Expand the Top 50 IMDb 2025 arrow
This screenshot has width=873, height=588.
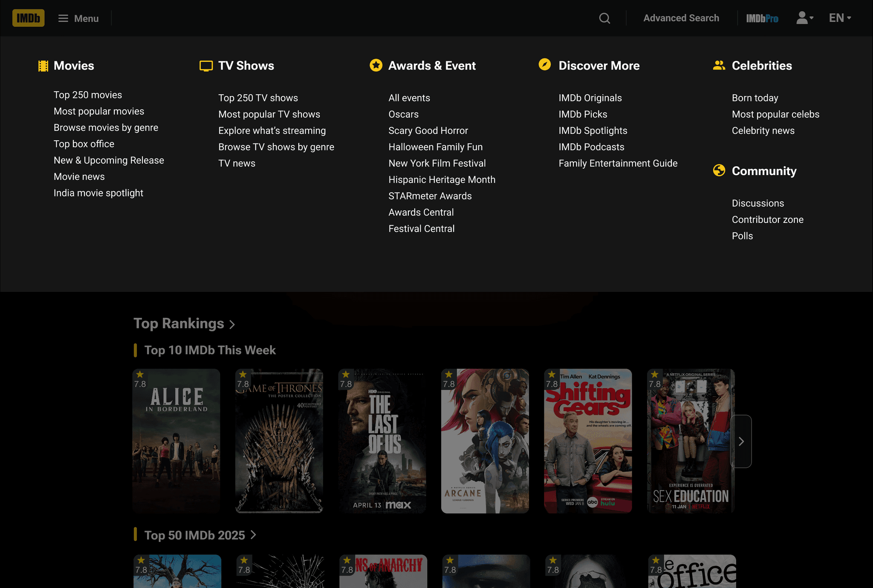pyautogui.click(x=253, y=535)
